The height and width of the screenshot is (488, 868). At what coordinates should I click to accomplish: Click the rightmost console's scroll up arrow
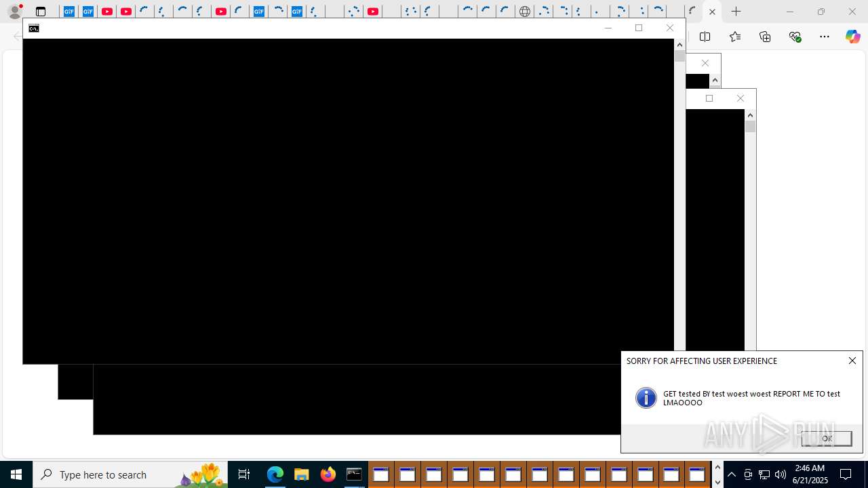coord(750,115)
